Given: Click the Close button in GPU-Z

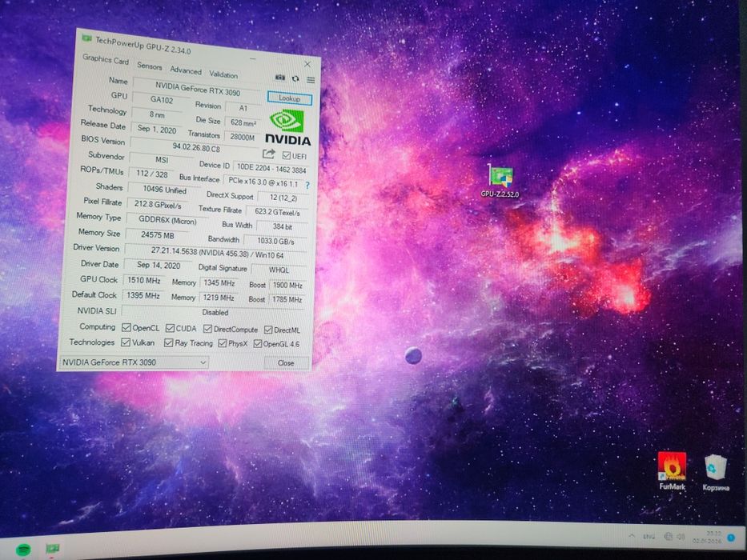Looking at the screenshot, I should pos(286,363).
